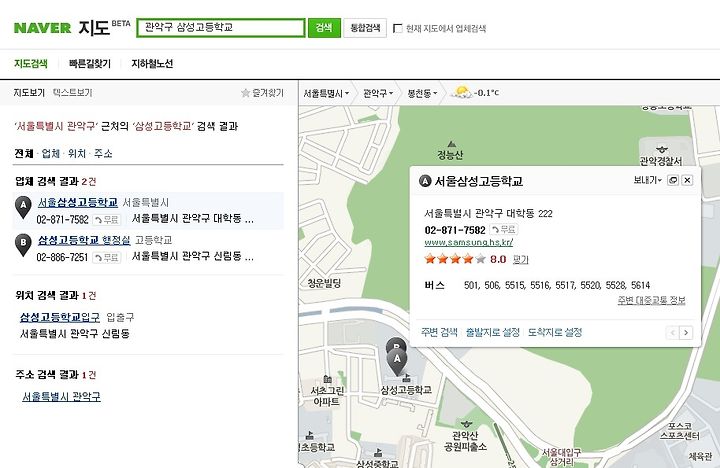
Task: Open the 봉천동 dropdown
Action: click(x=422, y=93)
